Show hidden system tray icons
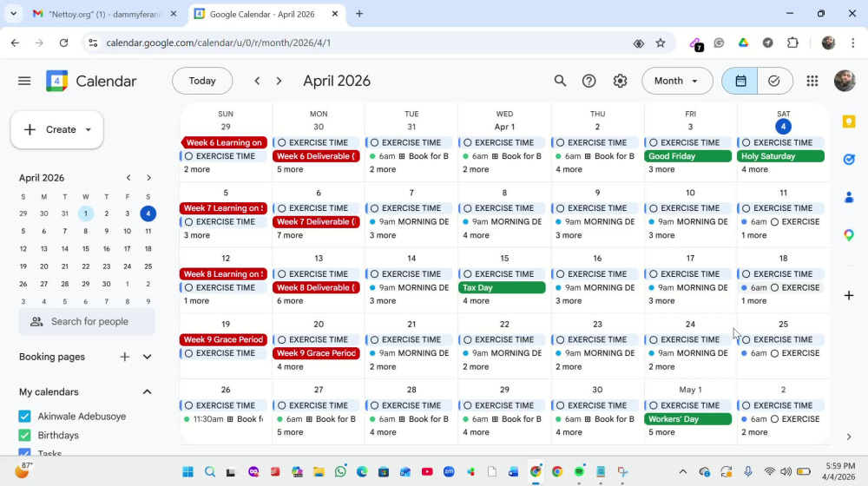868x486 pixels. pos(682,471)
